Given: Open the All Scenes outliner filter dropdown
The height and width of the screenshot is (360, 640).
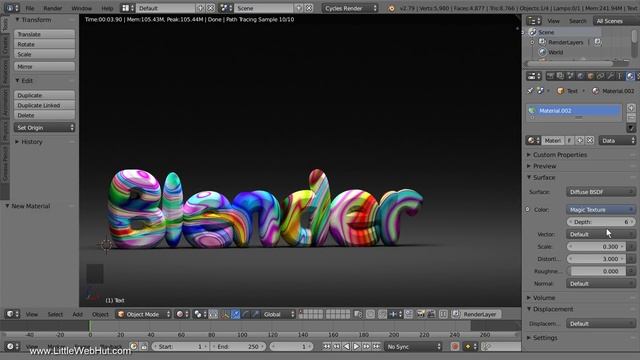Looking at the screenshot, I should coord(616,20).
